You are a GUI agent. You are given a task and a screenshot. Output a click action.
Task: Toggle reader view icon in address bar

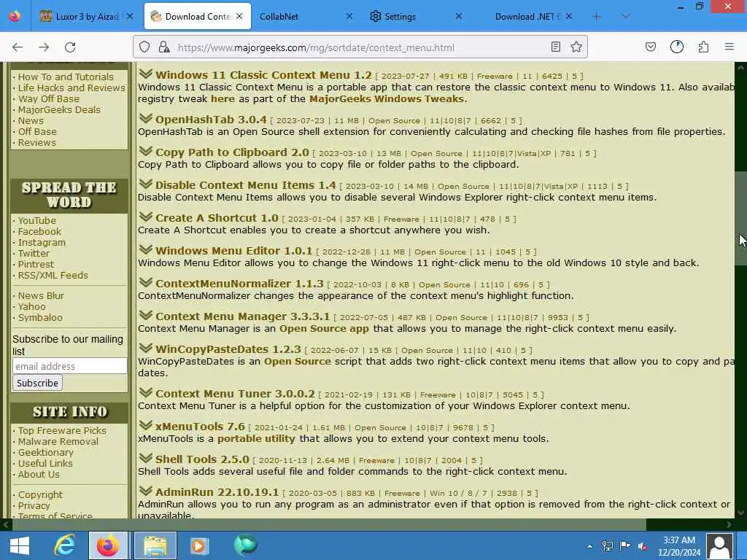click(555, 47)
